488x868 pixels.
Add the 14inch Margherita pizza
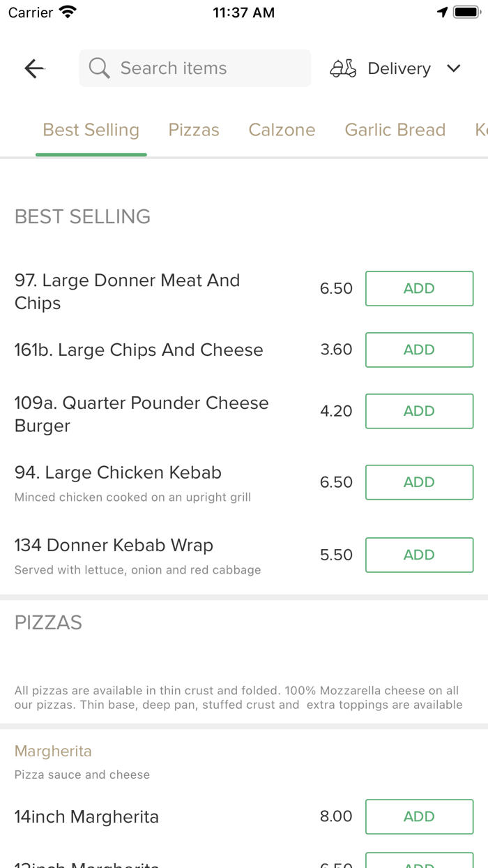point(419,816)
